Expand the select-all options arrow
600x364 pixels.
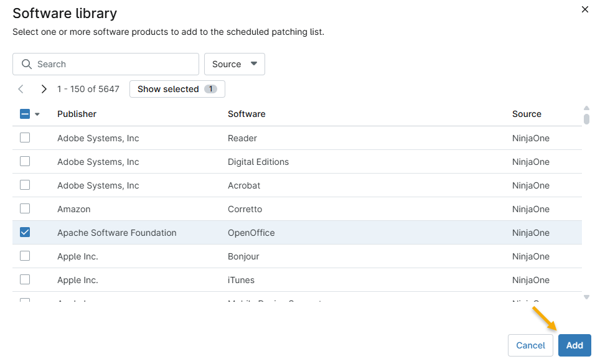tap(37, 114)
